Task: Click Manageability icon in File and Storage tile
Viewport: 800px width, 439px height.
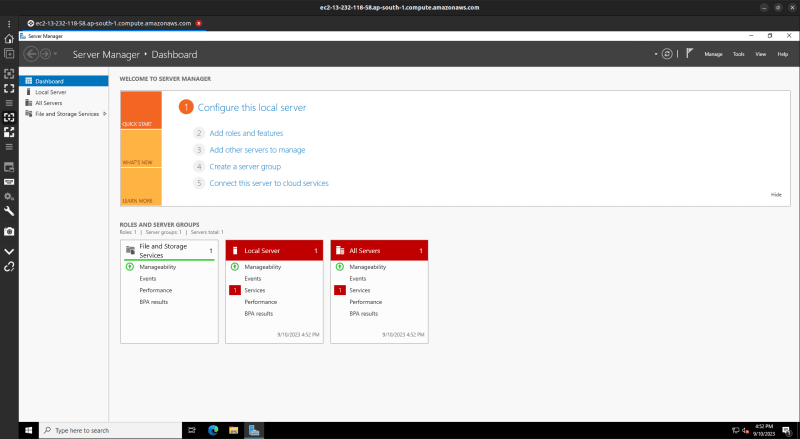Action: coord(130,267)
